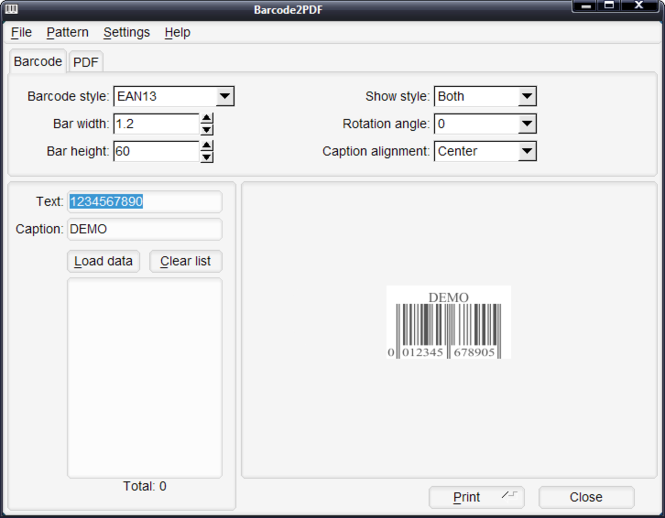Expand the Caption alignment dropdown arrow
The height and width of the screenshot is (518, 665).
[x=527, y=151]
